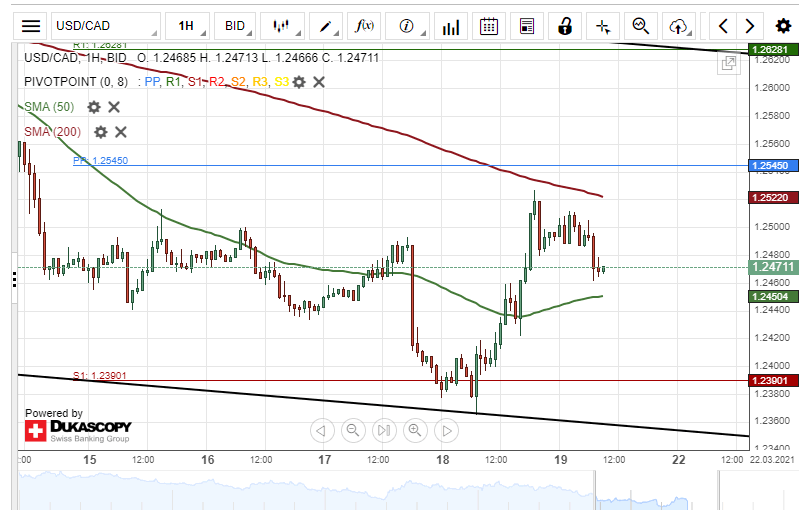Select the overview navigator range window
The height and width of the screenshot is (520, 802).
pyautogui.click(x=656, y=491)
